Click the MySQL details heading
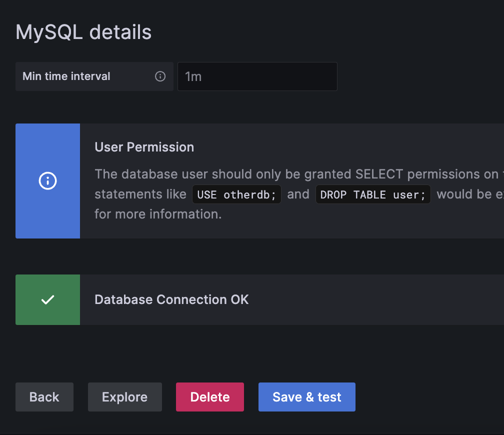Screen dimensions: 504x435 [83, 32]
